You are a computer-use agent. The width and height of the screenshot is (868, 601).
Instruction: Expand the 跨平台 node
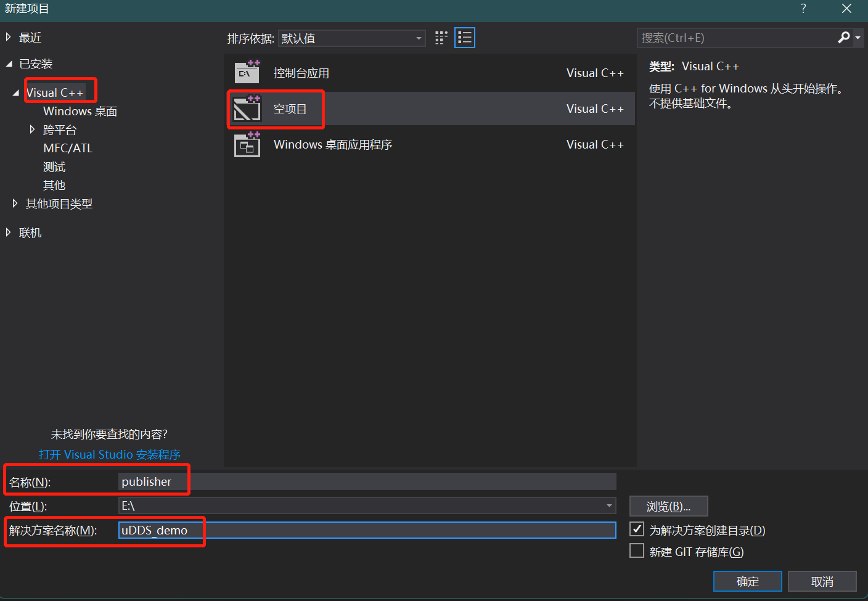pos(32,129)
